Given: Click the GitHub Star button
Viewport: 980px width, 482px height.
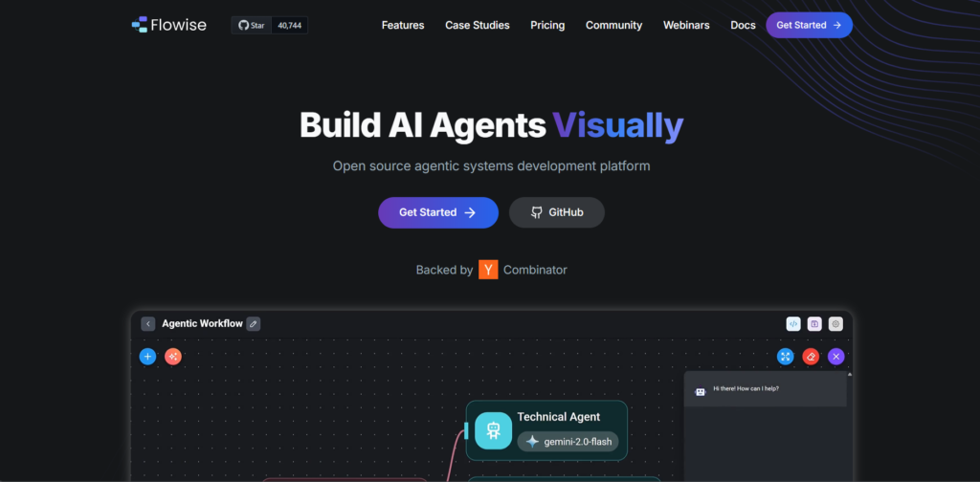Looking at the screenshot, I should tap(252, 26).
